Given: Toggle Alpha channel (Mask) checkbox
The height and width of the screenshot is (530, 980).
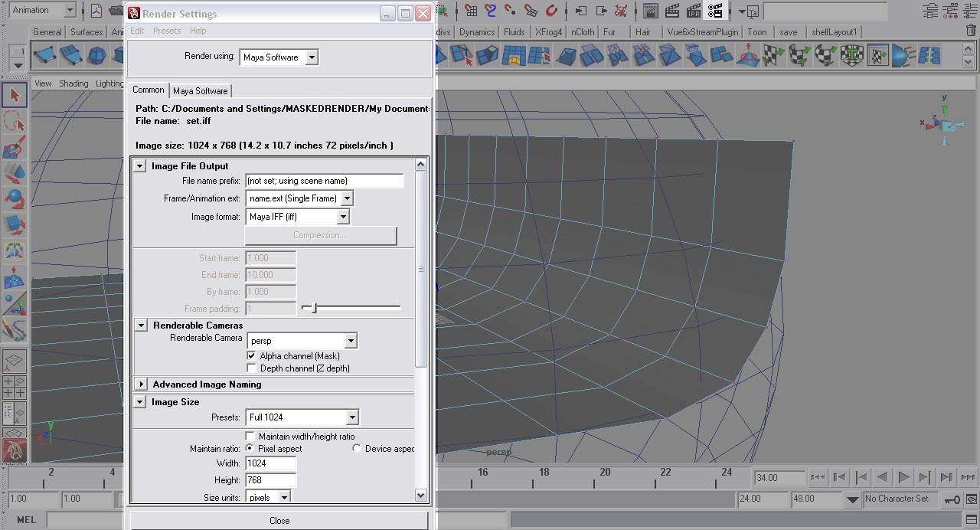Looking at the screenshot, I should [x=251, y=356].
